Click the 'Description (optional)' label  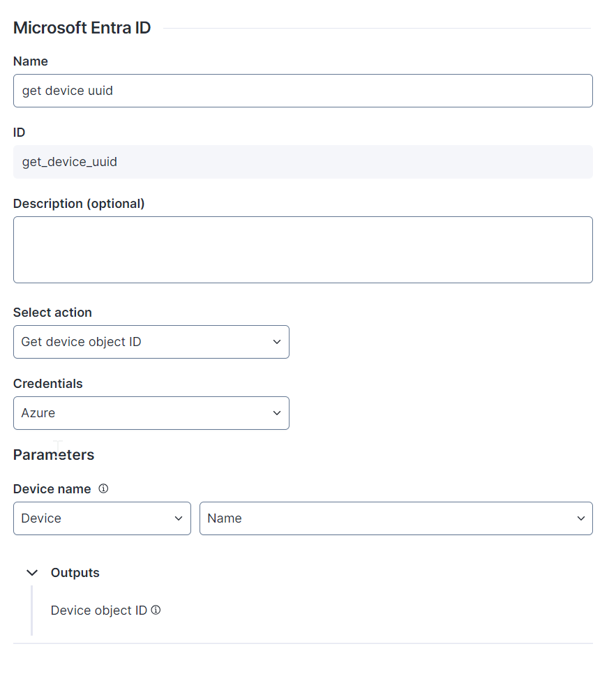(79, 204)
